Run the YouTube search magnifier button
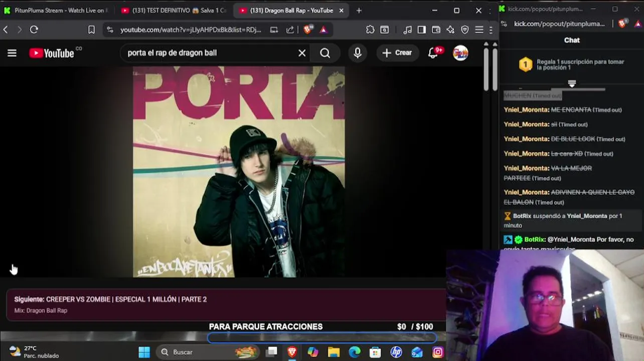Viewport: 644px width, 361px height. 325,53
